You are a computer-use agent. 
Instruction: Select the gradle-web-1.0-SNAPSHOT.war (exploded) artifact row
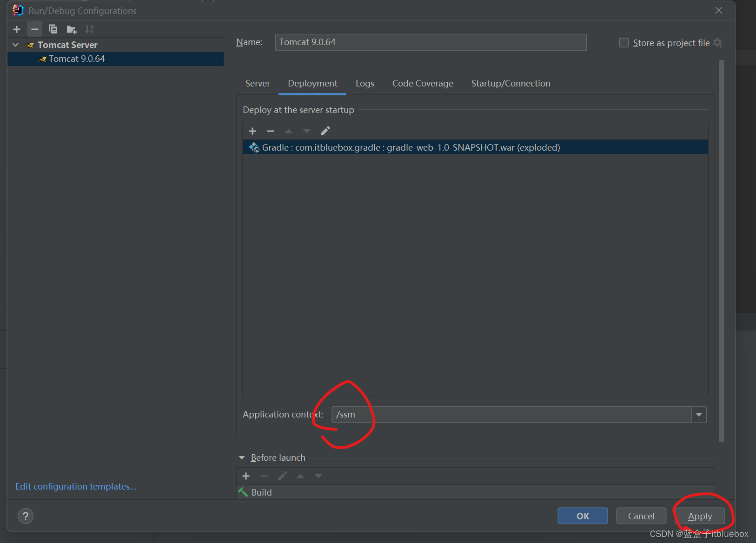tap(475, 147)
